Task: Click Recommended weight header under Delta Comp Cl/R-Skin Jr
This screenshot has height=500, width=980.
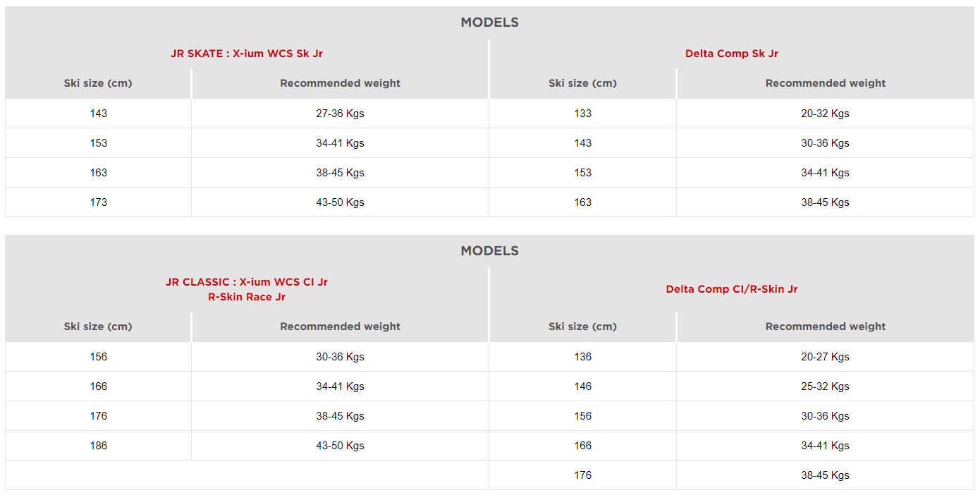Action: (x=825, y=327)
